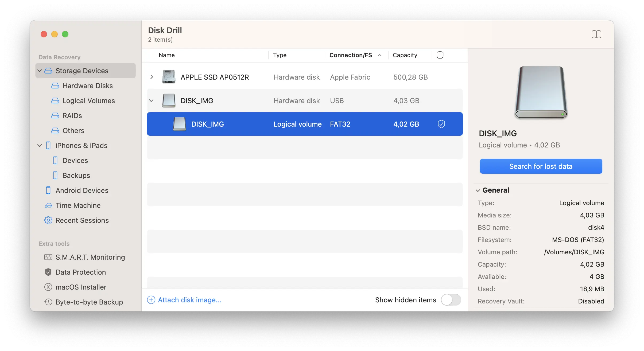Collapse the Storage Devices section
644x351 pixels.
tap(40, 71)
